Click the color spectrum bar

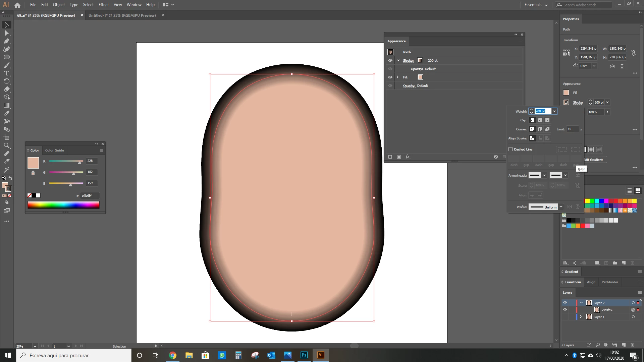(63, 205)
